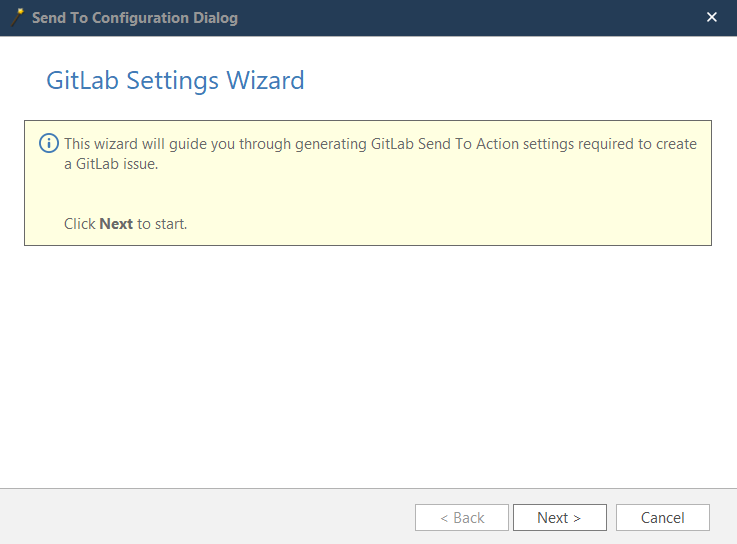
Task: Click the wizard description's first line
Action: click(x=380, y=144)
